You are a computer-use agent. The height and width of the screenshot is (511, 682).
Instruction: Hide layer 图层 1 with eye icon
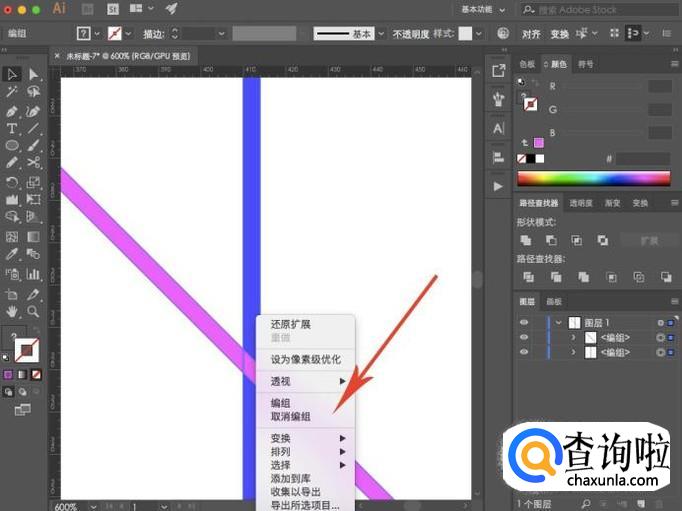(524, 323)
